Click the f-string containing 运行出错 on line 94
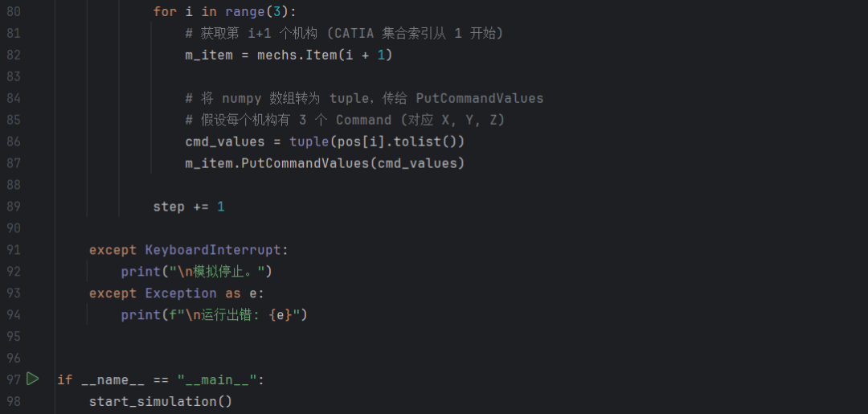Screen dimensions: 868x414 (234, 315)
